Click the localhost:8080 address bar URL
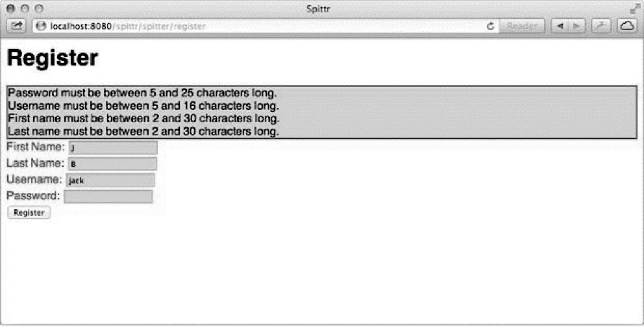The width and height of the screenshot is (644, 327). click(128, 26)
